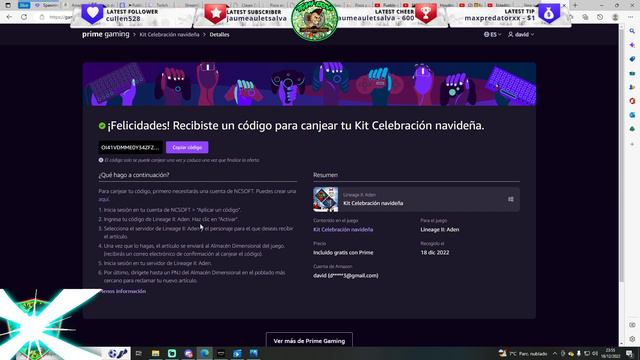Click the ¿Qué hago a continuación? heading
This screenshot has width=640, height=360.
click(x=133, y=175)
